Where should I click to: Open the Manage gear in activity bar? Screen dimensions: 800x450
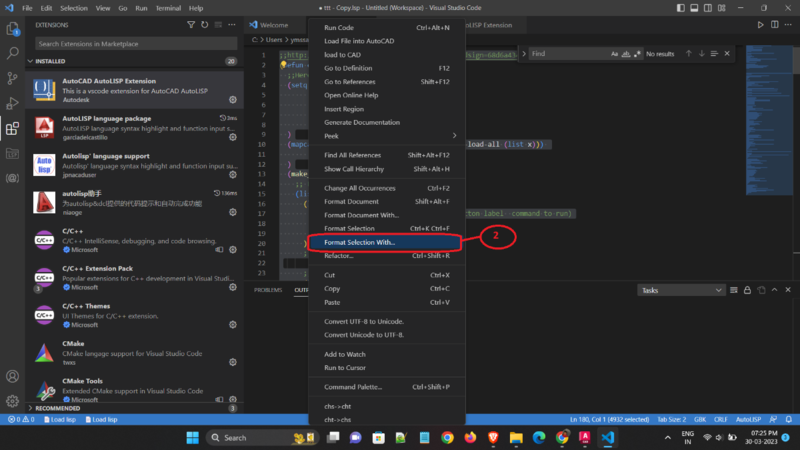[x=12, y=400]
